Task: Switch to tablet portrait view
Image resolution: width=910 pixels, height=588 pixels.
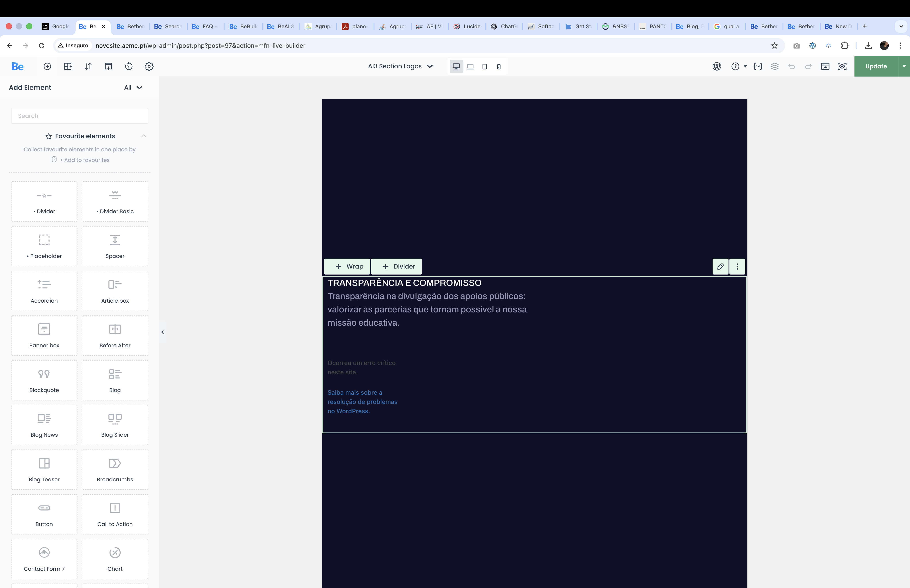Action: coord(484,66)
